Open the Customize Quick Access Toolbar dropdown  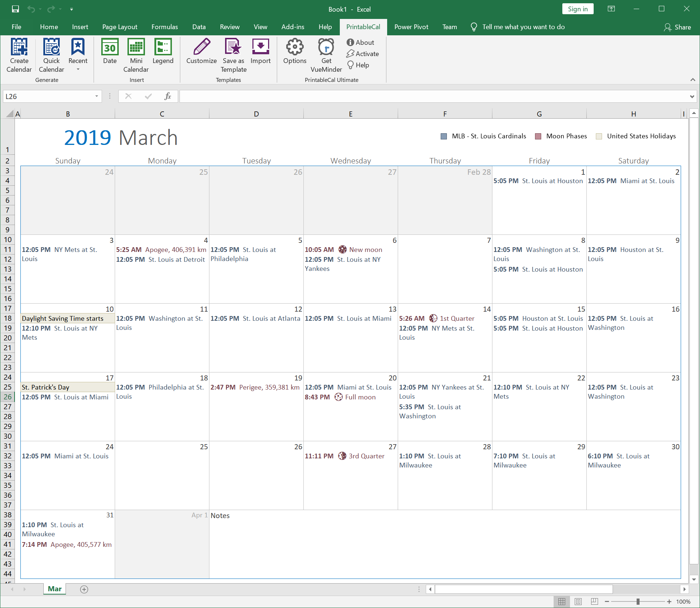[72, 9]
